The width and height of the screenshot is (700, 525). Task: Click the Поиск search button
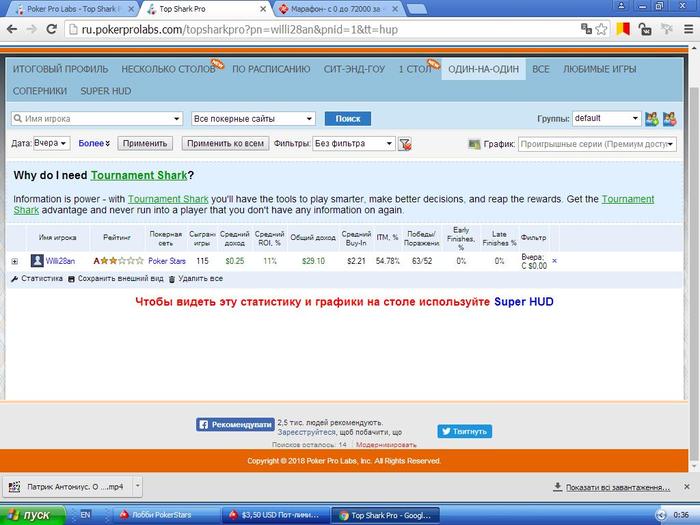click(x=348, y=119)
